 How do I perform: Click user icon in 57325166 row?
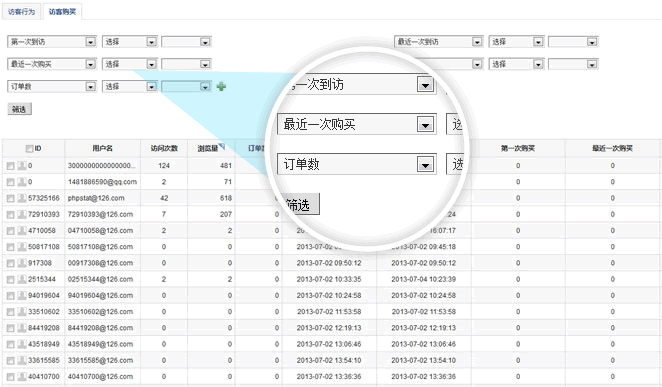coord(22,198)
